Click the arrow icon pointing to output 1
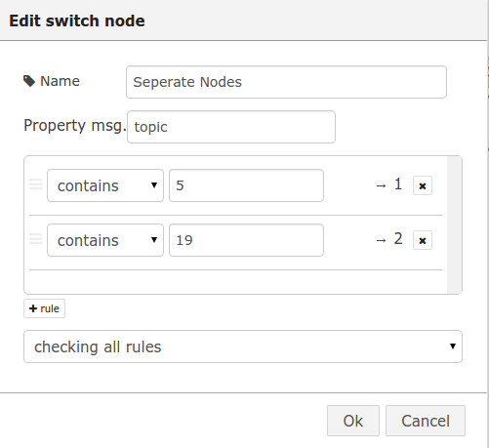 tap(381, 185)
